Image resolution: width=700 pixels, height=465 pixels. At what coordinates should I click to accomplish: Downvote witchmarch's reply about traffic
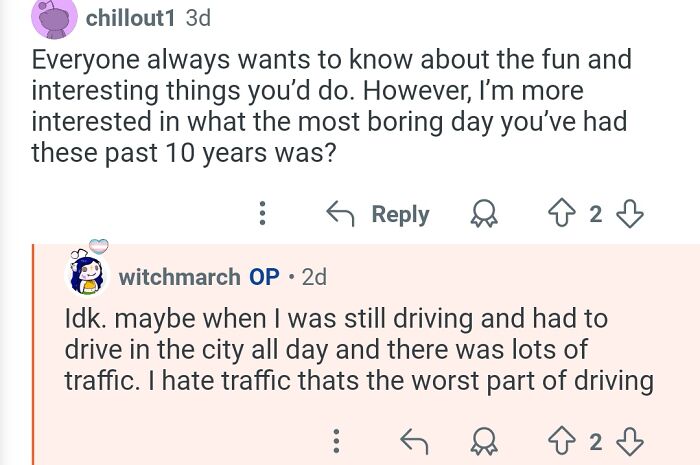[x=631, y=441]
